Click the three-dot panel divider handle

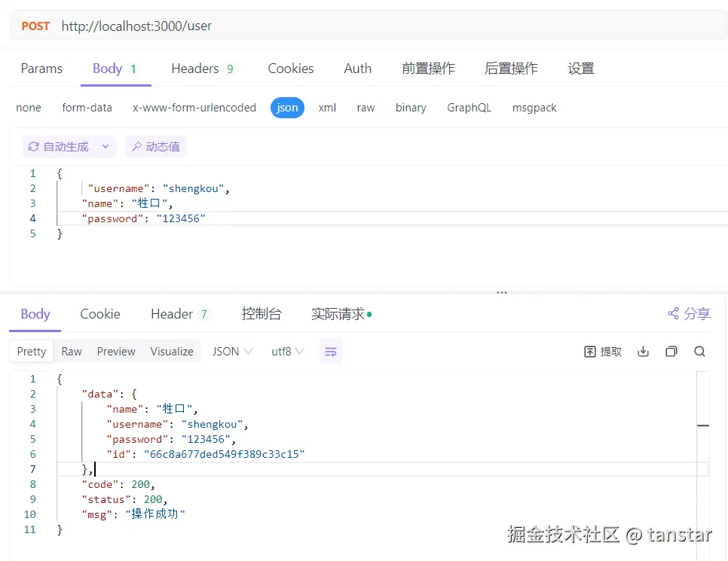coord(502,293)
